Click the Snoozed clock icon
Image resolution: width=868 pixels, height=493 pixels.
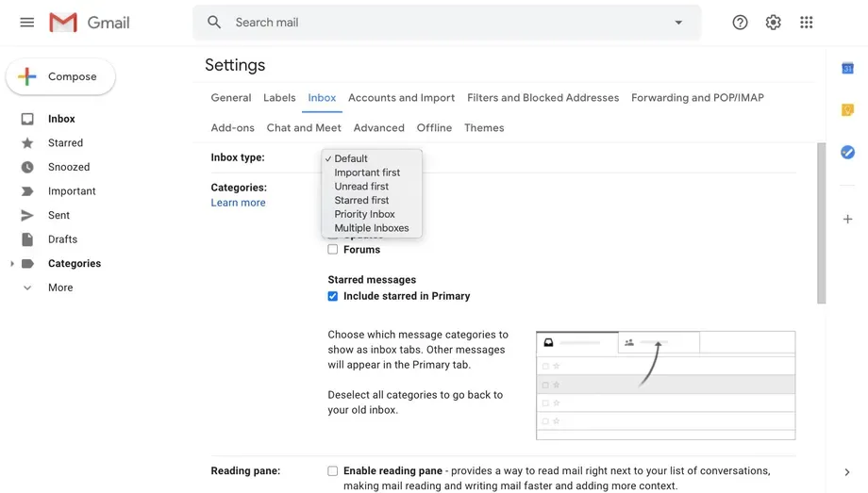coord(27,167)
